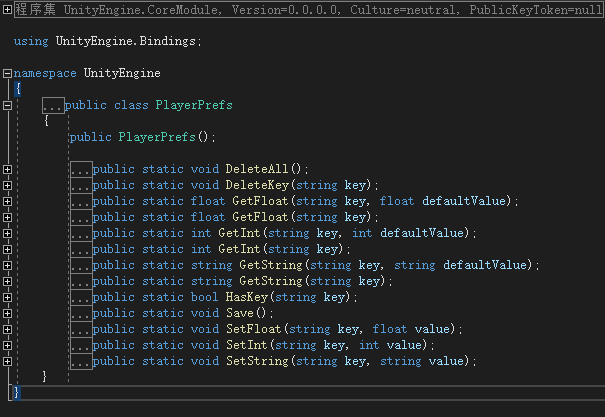Click the collapsed ellipsis box before DeleteAll

[x=81, y=169]
